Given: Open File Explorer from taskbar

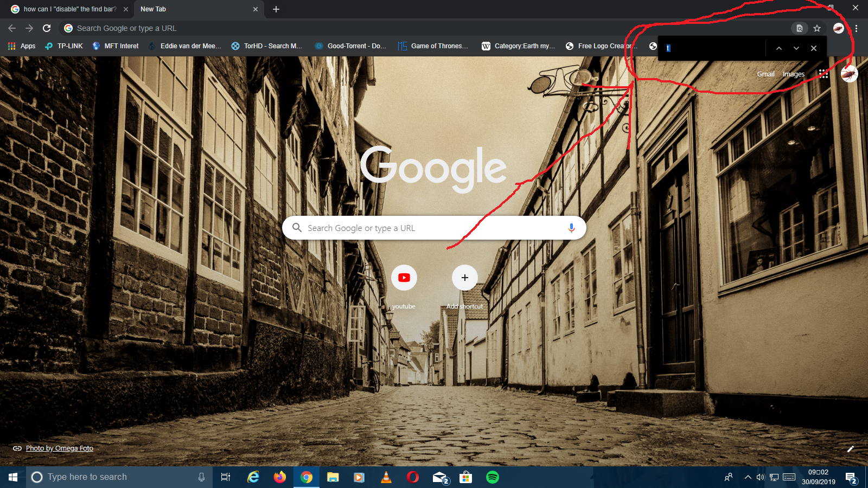Looking at the screenshot, I should [333, 477].
